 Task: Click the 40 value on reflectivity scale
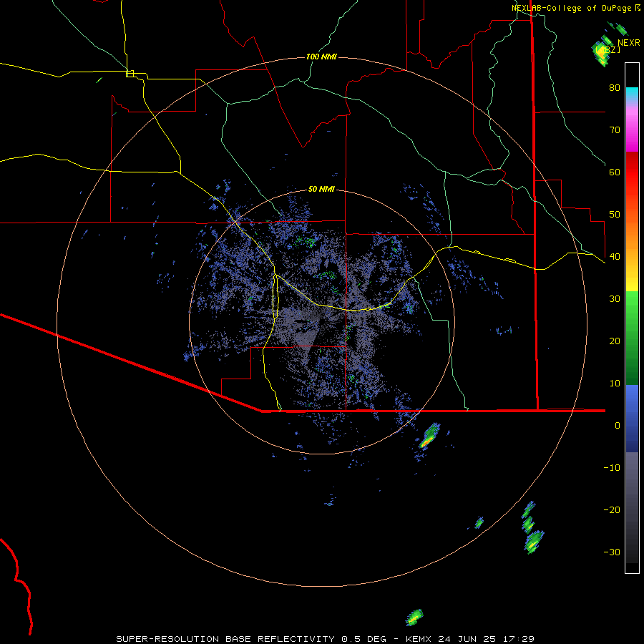point(615,256)
